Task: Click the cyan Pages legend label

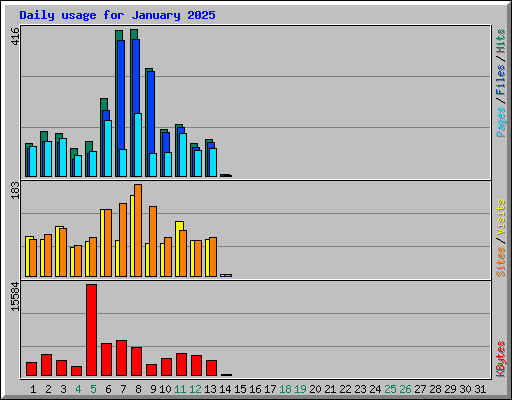Action: (500, 122)
